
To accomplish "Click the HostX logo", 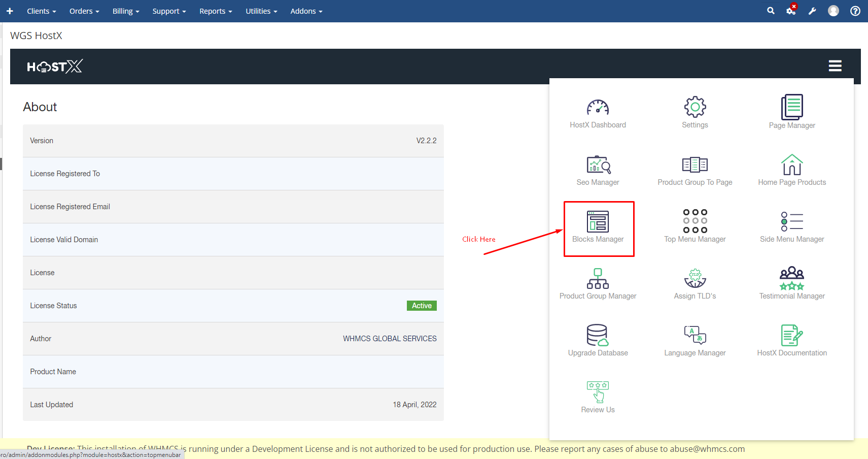I will tap(55, 67).
